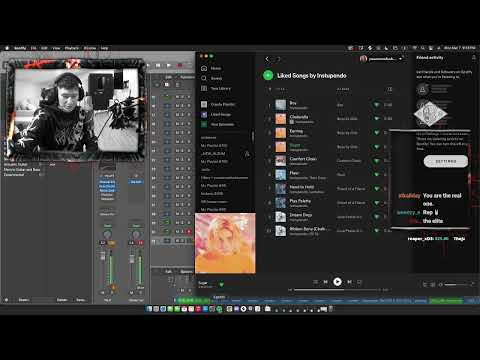Click the ALBUM column header

[343, 89]
